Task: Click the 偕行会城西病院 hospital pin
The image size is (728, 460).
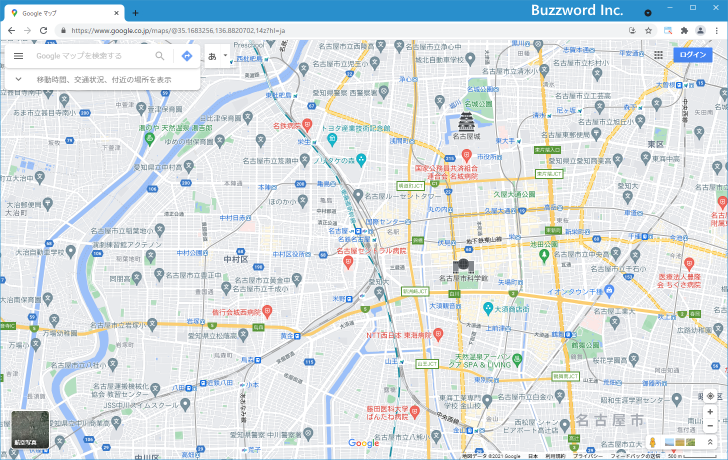Action: [x=266, y=311]
